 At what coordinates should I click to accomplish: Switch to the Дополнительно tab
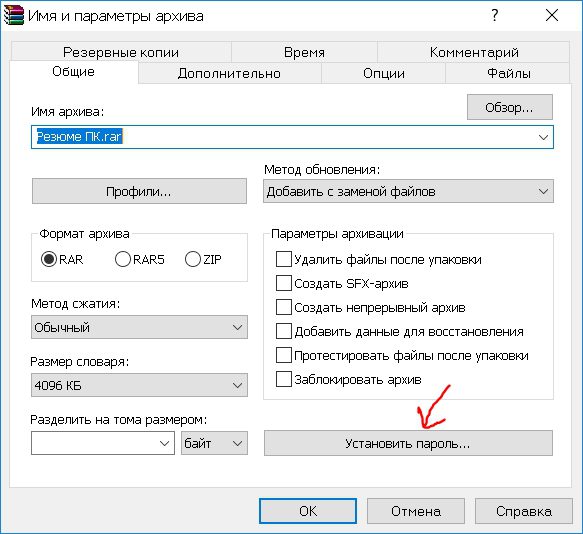click(x=229, y=73)
